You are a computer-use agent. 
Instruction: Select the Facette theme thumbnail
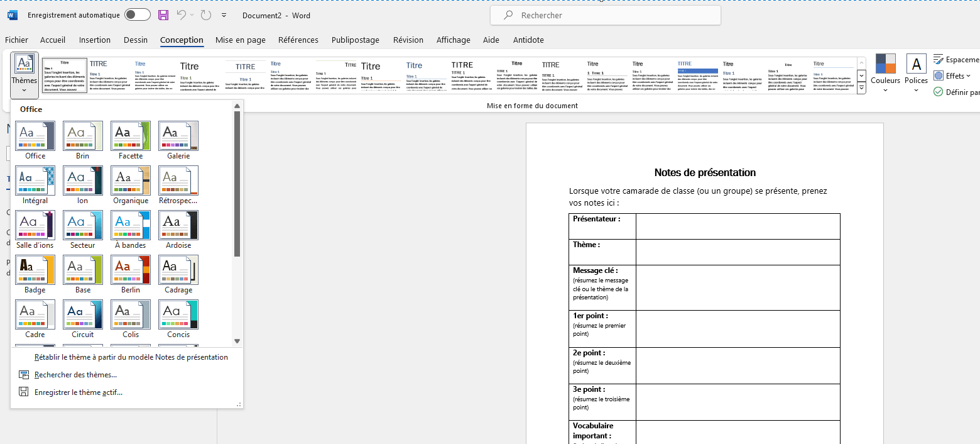(131, 136)
